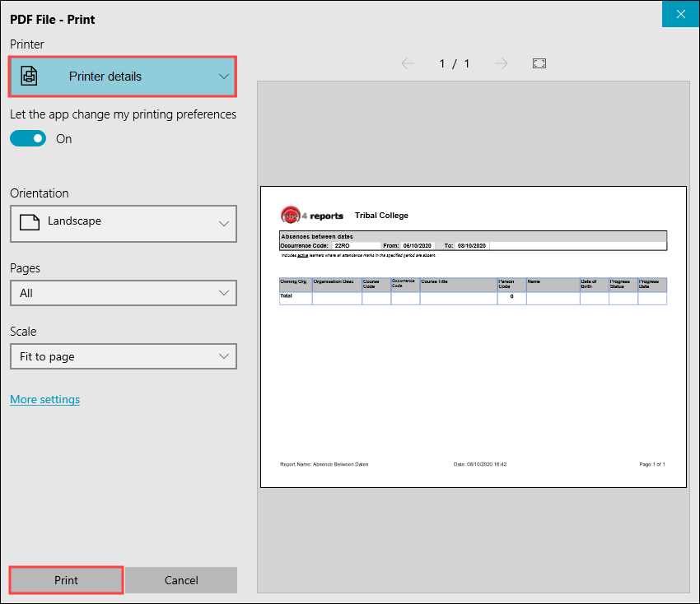Click the chevron on the Scale dropdown
Viewport: 700px width, 604px height.
click(223, 356)
